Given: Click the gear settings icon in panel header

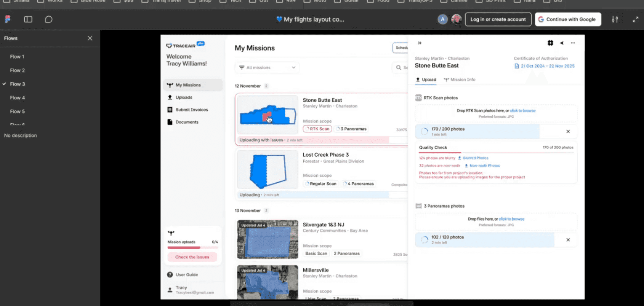Looking at the screenshot, I should point(550,43).
